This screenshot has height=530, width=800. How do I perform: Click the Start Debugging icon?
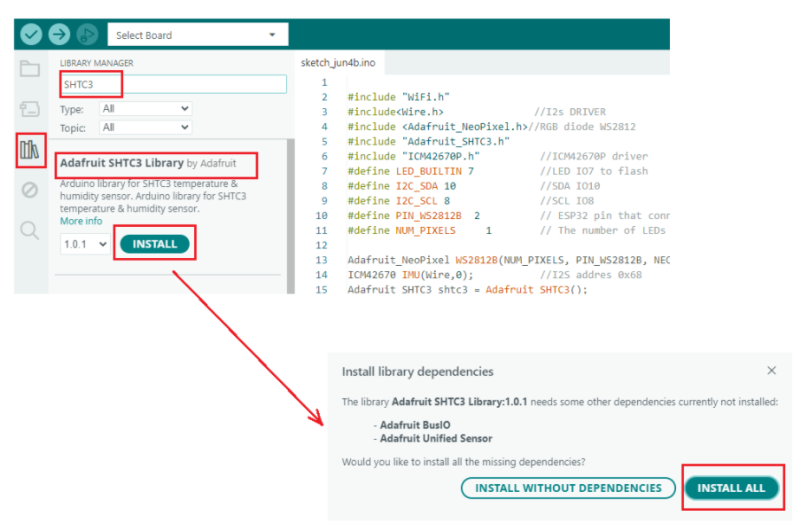(x=87, y=35)
